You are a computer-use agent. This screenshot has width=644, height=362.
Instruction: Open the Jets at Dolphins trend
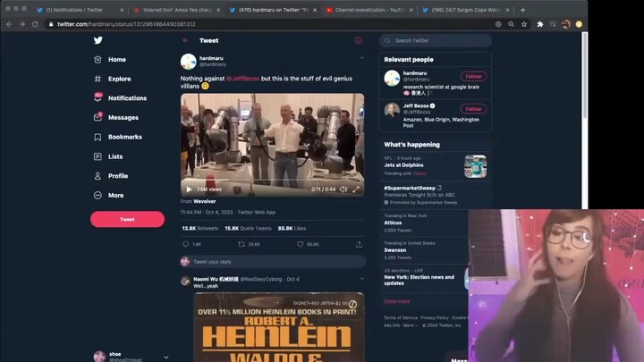point(403,165)
